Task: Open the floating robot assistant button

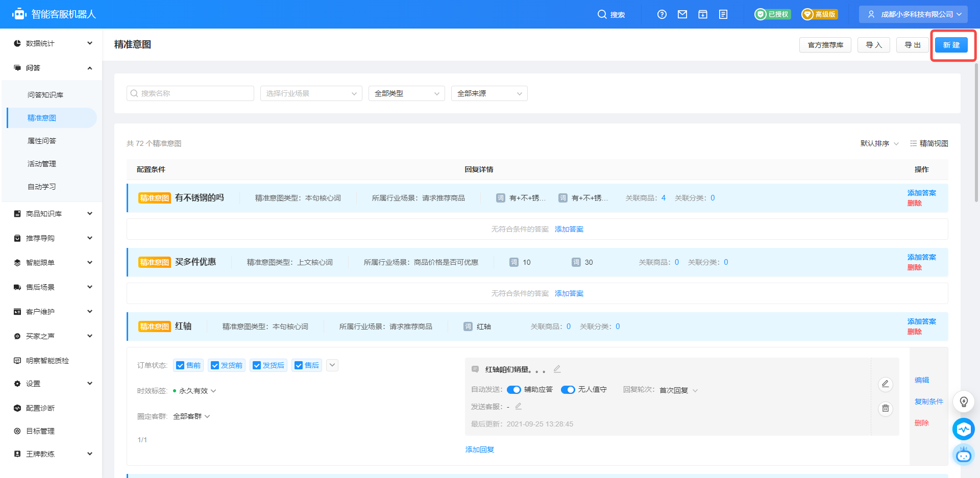Action: coord(964,455)
